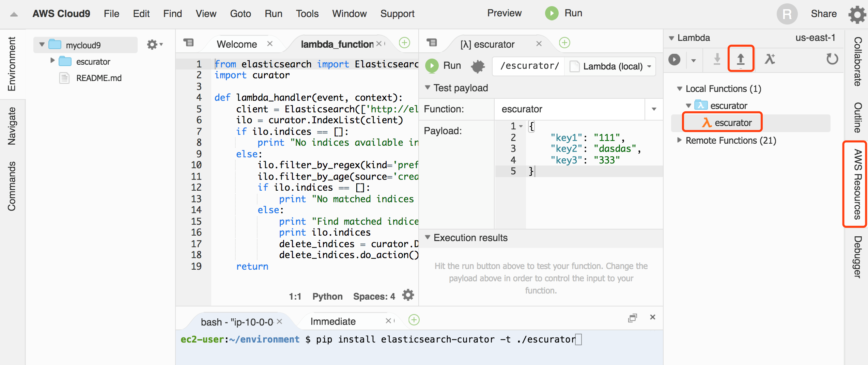Close the Welcome tab
Viewport: 868px width, 365px height.
pos(270,44)
